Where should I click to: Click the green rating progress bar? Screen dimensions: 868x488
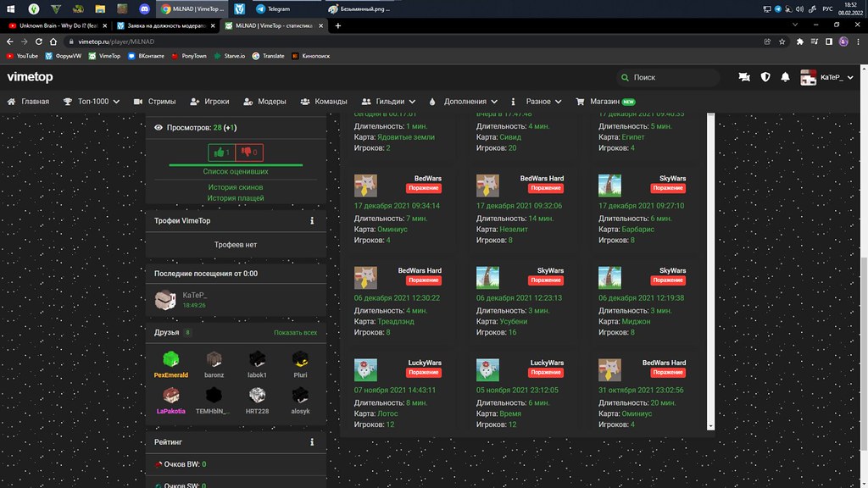(236, 165)
